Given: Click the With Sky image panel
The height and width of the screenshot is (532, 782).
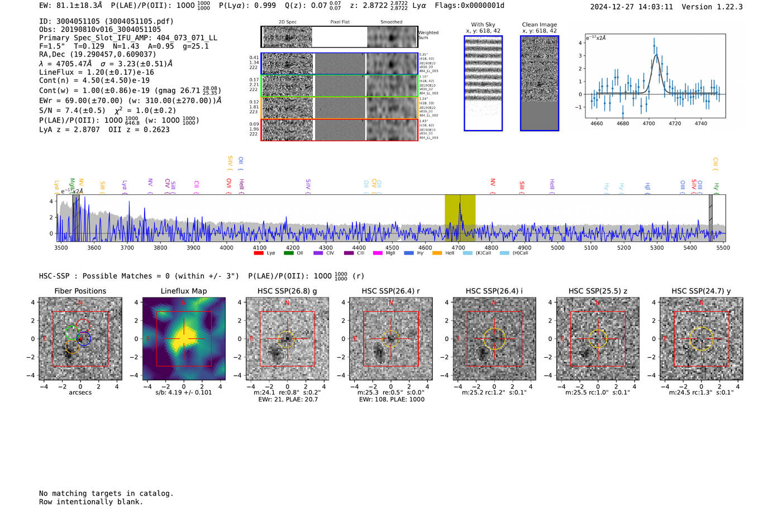Looking at the screenshot, I should pyautogui.click(x=483, y=83).
